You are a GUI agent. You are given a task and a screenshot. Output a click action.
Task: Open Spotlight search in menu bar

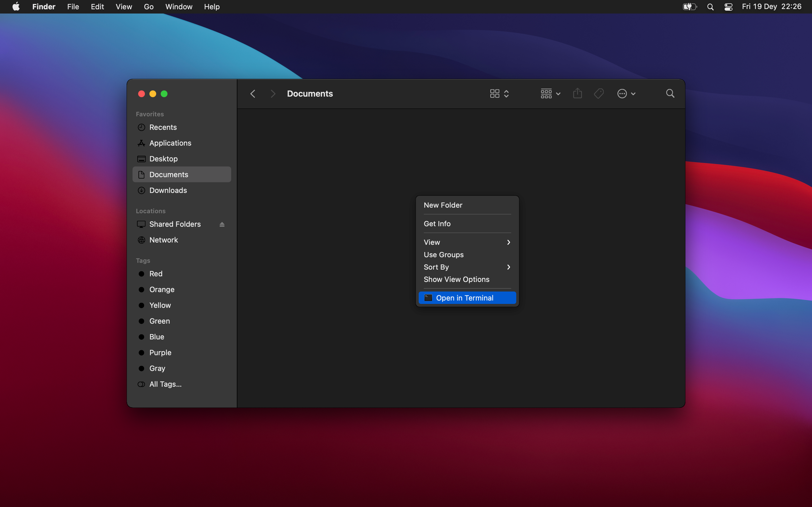710,7
